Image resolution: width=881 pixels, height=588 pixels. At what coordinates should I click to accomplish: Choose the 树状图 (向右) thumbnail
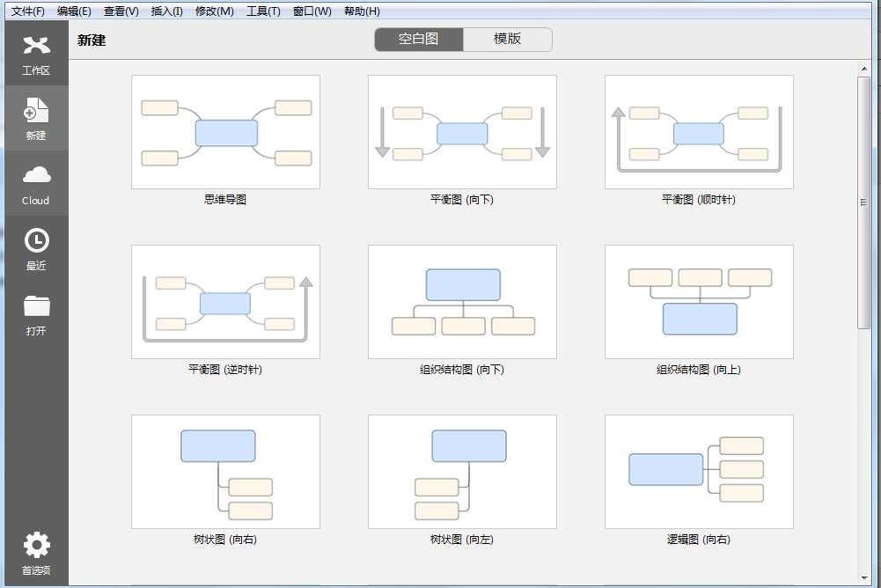[226, 472]
